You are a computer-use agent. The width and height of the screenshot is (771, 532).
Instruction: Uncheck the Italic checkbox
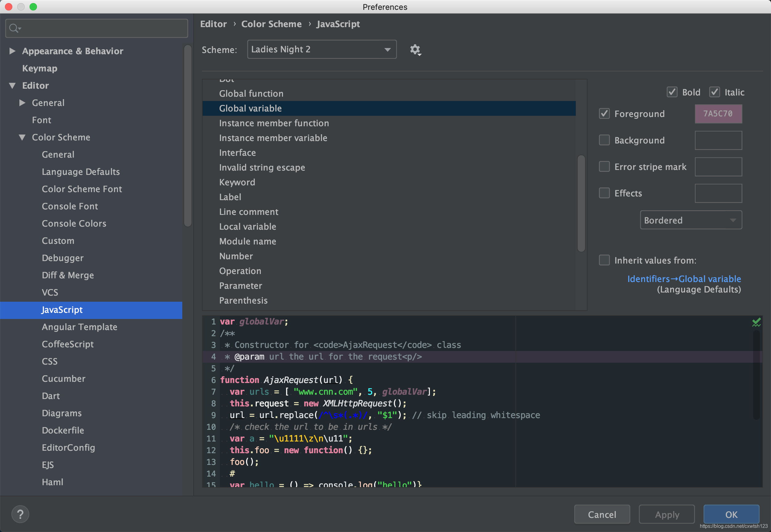(x=714, y=92)
